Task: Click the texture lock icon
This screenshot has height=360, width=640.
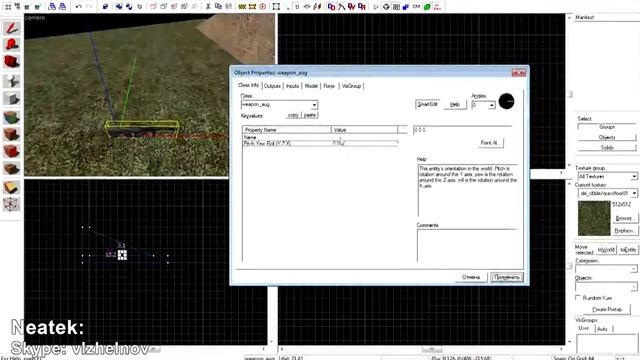Action: click(297, 7)
